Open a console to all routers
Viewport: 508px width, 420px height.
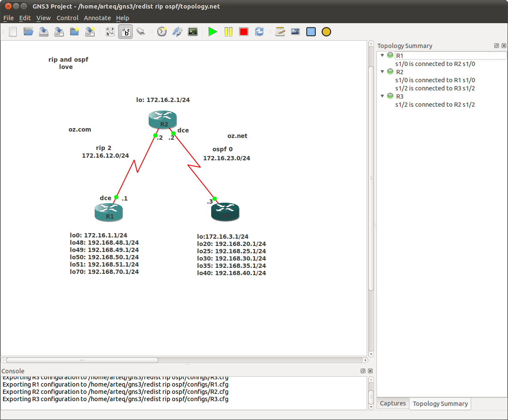(x=192, y=31)
